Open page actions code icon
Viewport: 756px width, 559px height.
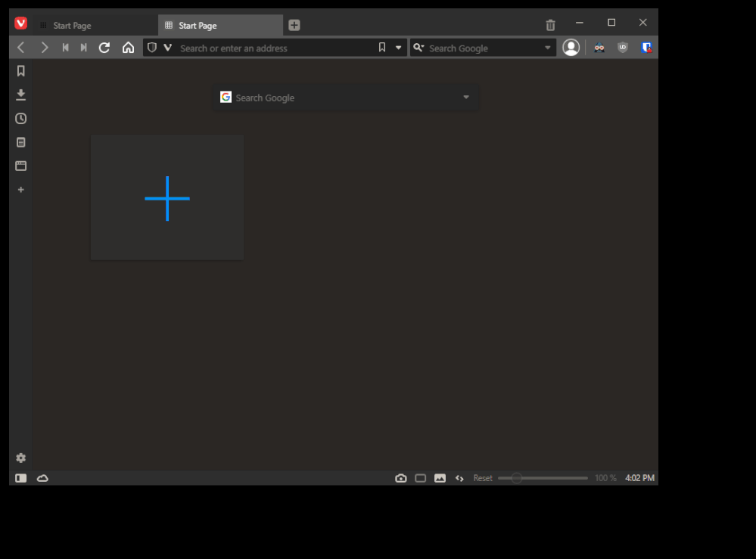point(459,479)
